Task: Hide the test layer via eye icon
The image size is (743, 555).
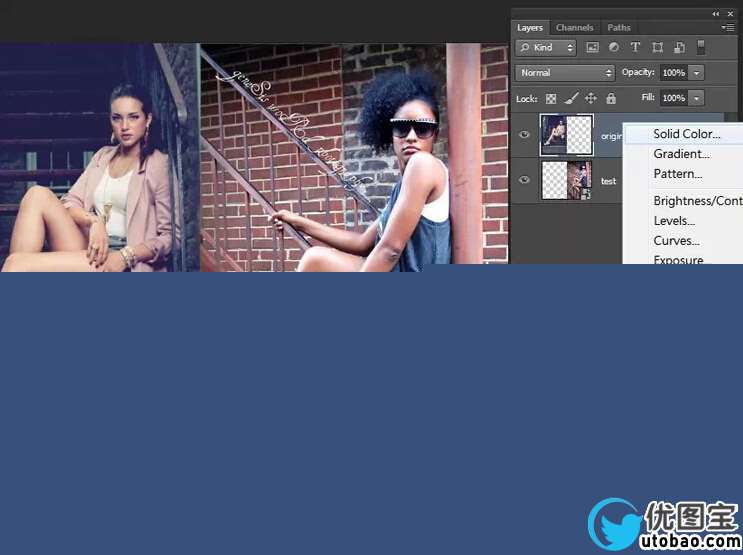Action: click(524, 180)
